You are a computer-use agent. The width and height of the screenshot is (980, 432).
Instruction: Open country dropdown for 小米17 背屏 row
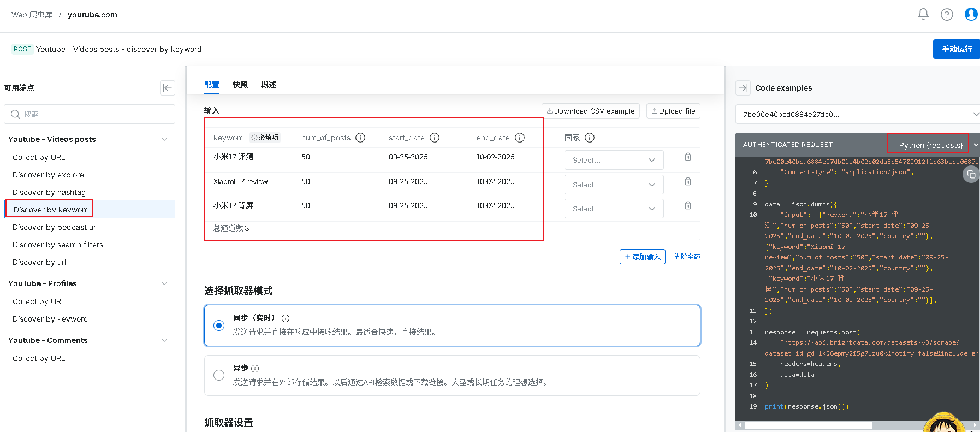[614, 209]
